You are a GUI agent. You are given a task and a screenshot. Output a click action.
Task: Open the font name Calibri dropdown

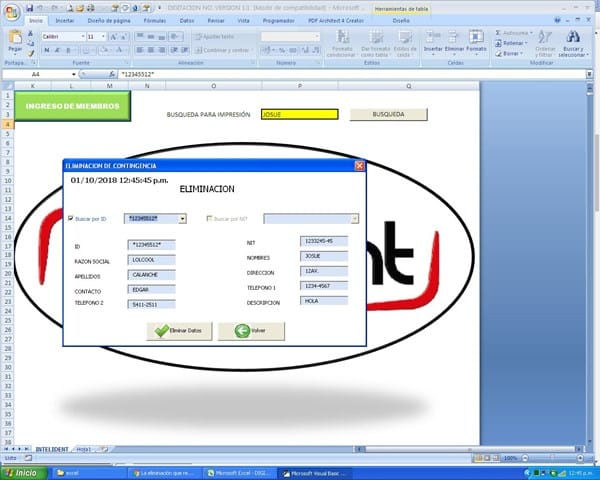82,36
